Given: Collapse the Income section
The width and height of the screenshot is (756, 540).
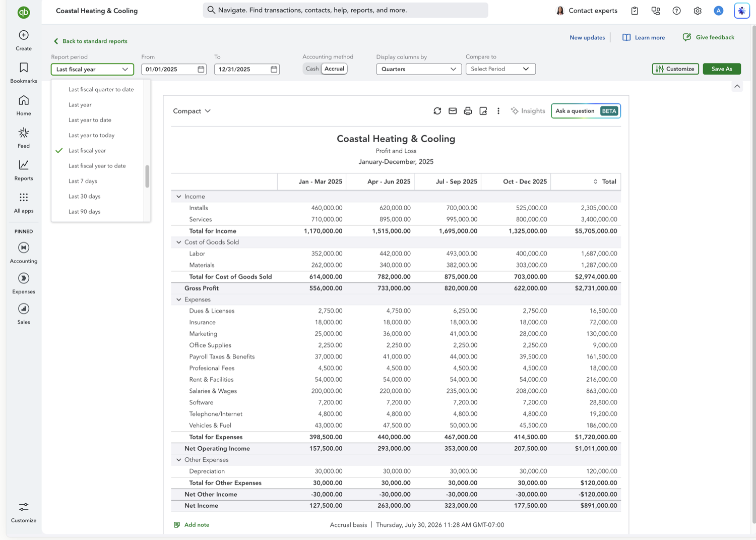Looking at the screenshot, I should (179, 197).
